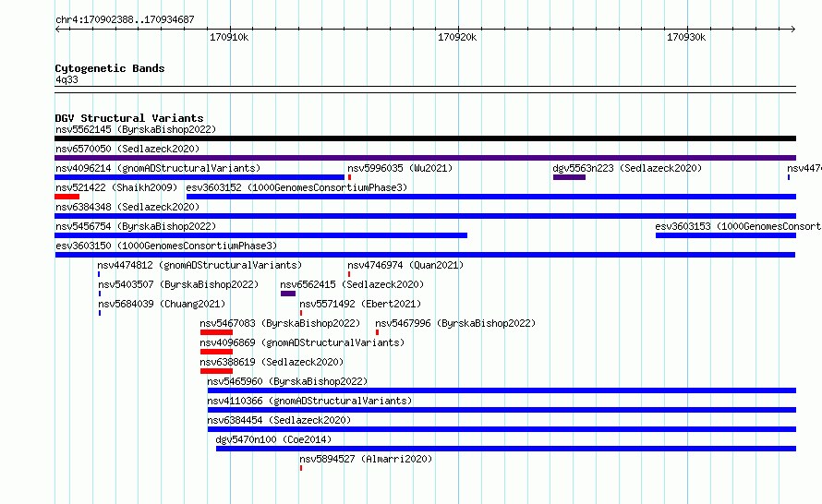Open nsv6570050 Sedlazeck2020 variant label
This screenshot has height=504, width=822.
click(x=127, y=149)
